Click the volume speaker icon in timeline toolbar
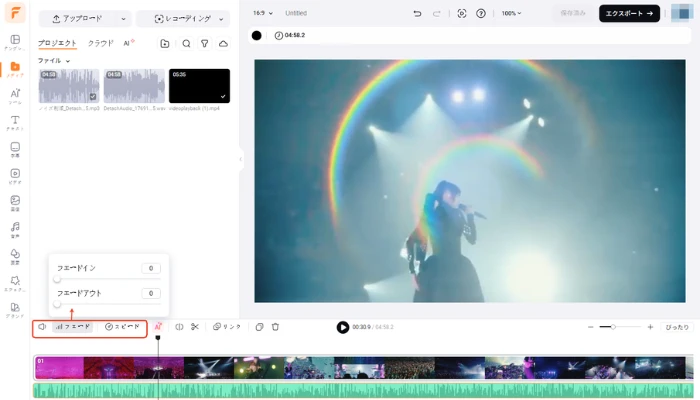This screenshot has width=700, height=400. (x=42, y=327)
